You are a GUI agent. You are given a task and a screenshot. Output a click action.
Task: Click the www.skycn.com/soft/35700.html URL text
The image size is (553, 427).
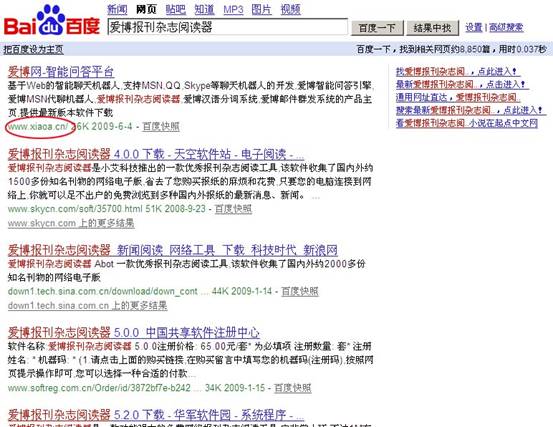tap(75, 209)
